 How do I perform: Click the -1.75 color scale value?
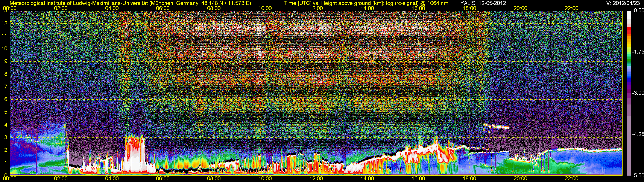pyautogui.click(x=638, y=52)
